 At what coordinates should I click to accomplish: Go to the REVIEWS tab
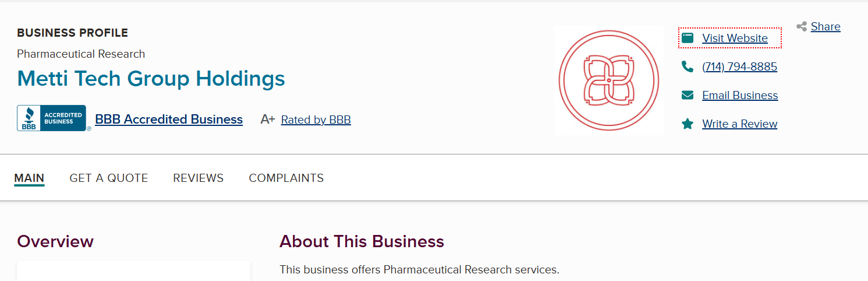click(x=199, y=178)
